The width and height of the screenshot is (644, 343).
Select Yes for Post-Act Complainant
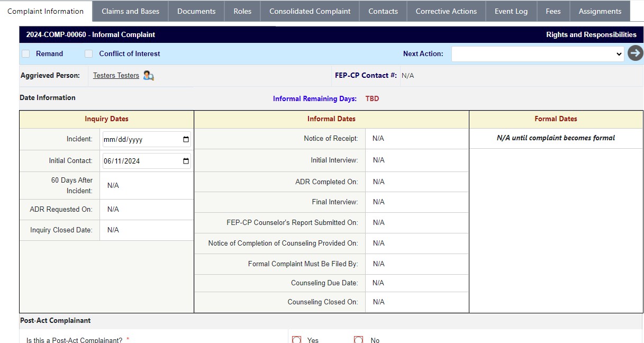click(x=296, y=340)
